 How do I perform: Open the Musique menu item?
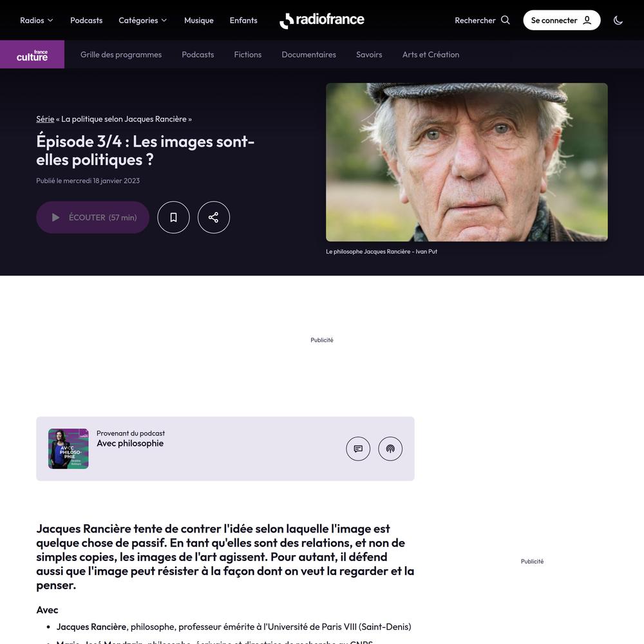[x=199, y=20]
